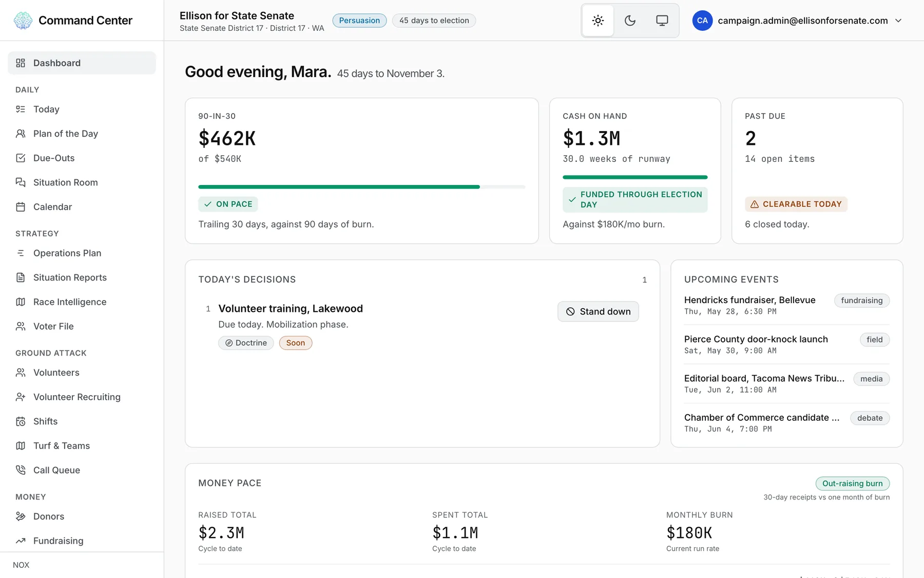Click the Due-Outs checkbox icon
Viewport: 924px width, 578px height.
(21, 158)
